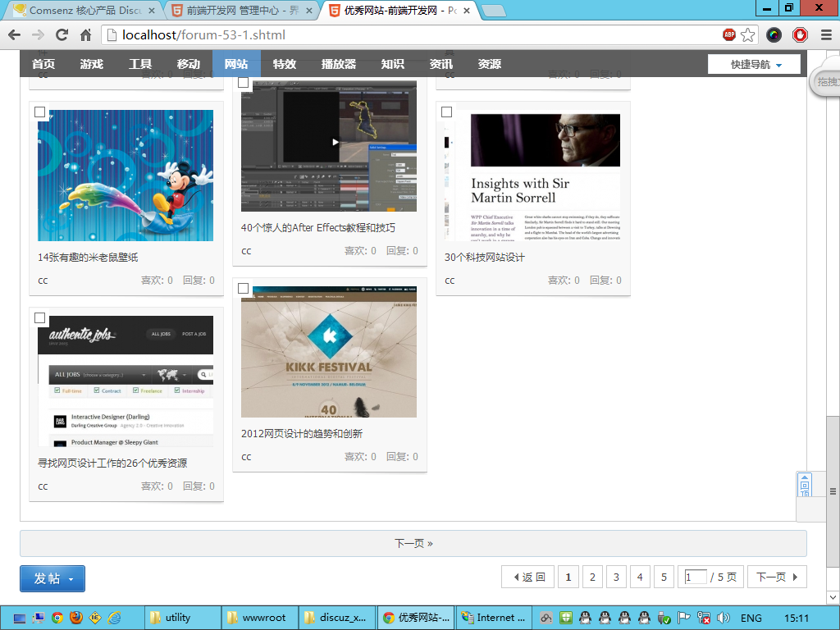Check the 寻找网页设计工作 card checkbox

click(x=39, y=318)
